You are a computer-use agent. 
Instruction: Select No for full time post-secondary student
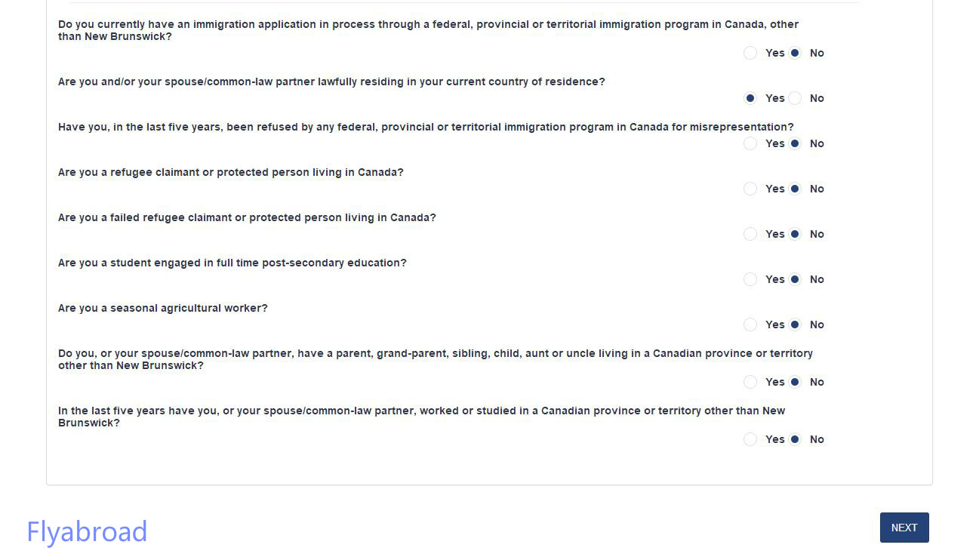[x=795, y=279]
